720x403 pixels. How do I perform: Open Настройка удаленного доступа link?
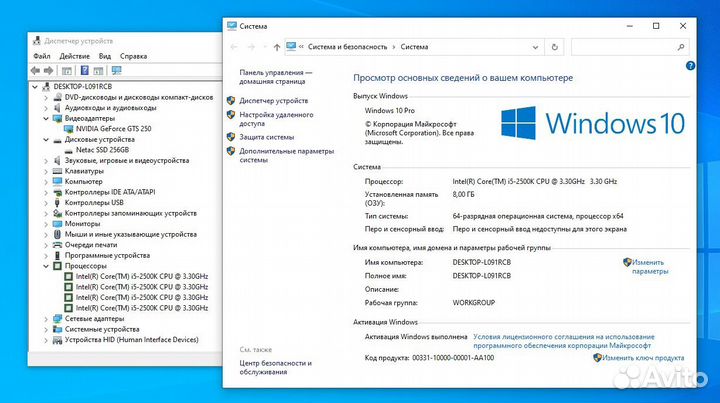(x=276, y=119)
